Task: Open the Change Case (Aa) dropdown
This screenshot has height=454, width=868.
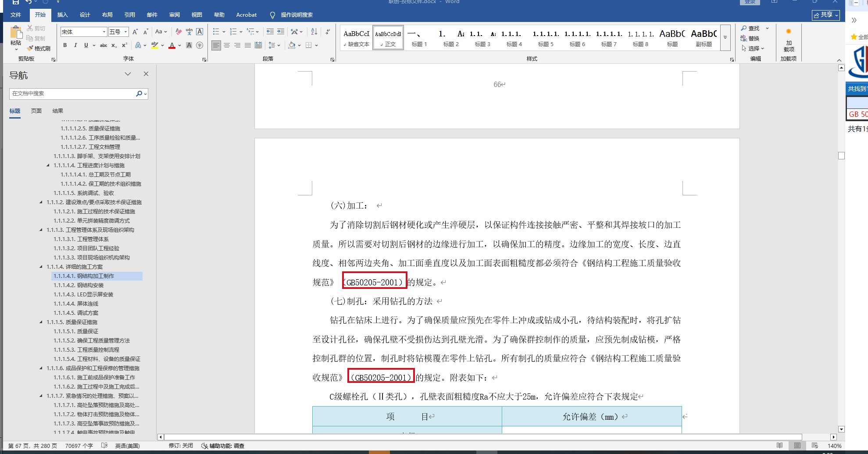Action: [x=161, y=32]
